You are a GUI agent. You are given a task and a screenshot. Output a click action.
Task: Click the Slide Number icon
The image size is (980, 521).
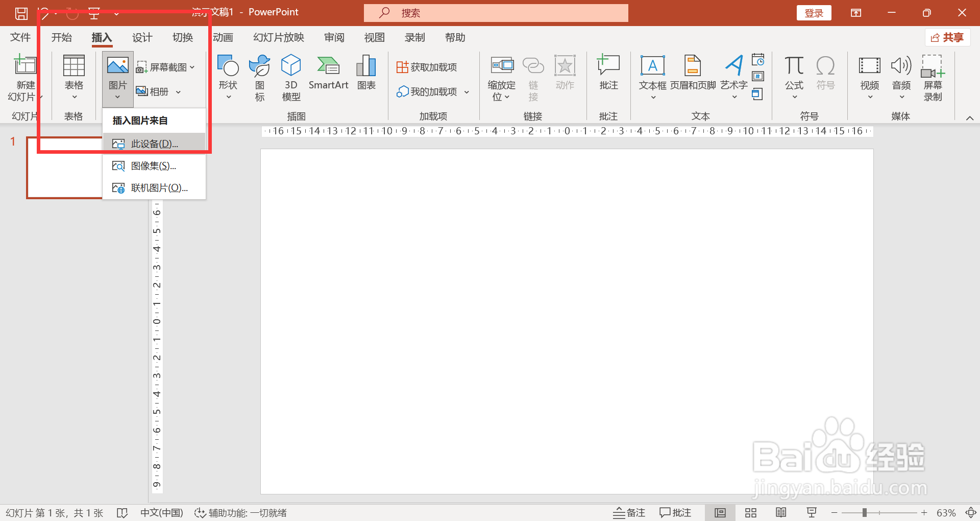[758, 77]
